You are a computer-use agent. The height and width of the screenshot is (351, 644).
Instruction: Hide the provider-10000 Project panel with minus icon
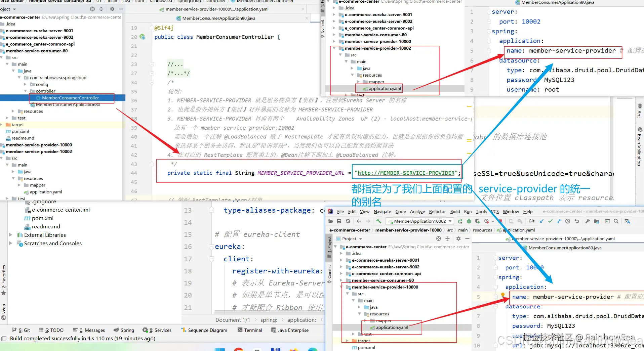tap(467, 239)
